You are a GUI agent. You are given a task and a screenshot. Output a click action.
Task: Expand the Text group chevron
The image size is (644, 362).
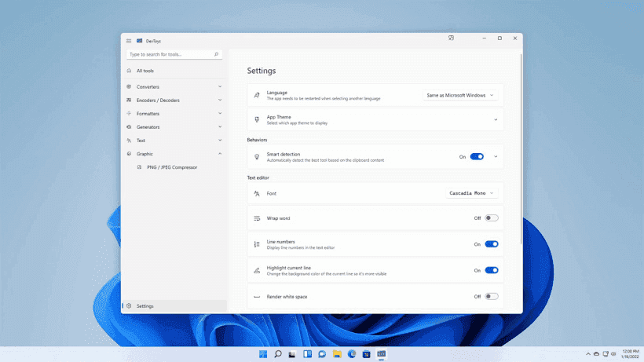tap(220, 141)
